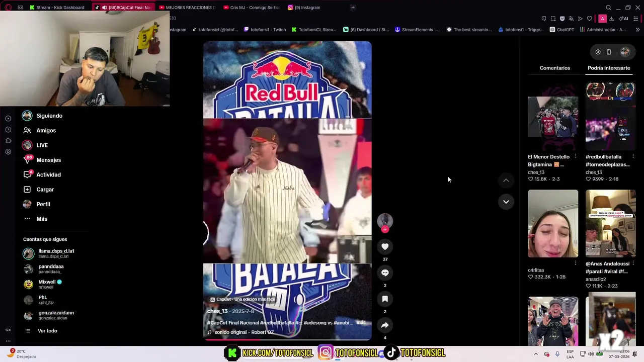Follow ches_13 via the red plus badge
The image size is (644, 362).
click(385, 229)
